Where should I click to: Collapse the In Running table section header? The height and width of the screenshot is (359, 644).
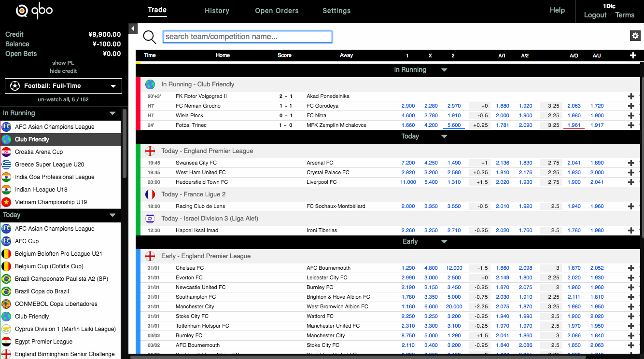point(444,70)
